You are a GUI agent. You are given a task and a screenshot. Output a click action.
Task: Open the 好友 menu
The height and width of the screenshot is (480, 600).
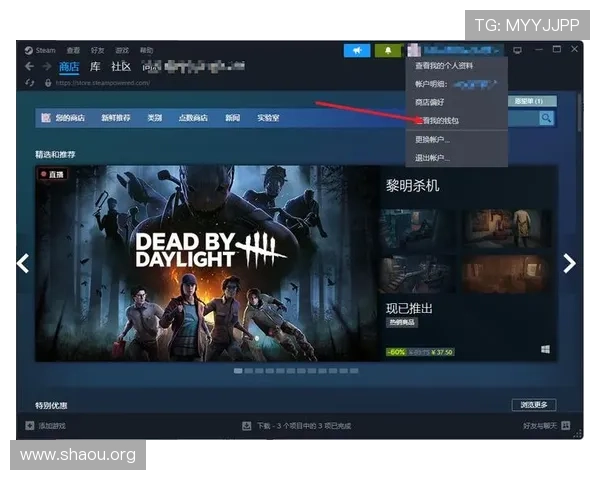[97, 51]
